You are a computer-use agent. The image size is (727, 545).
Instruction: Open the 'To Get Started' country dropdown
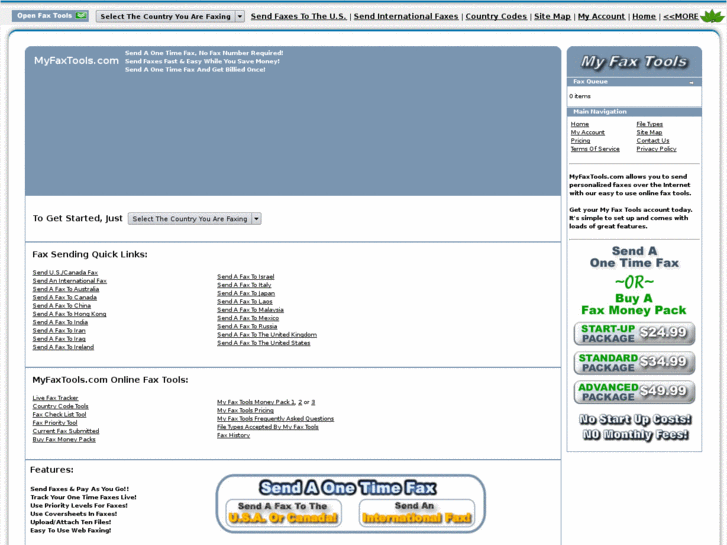click(195, 218)
